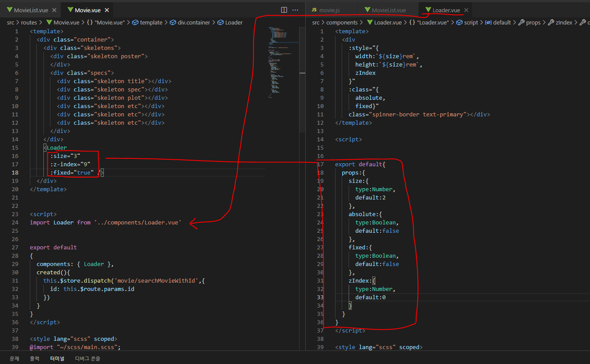Click the height:`${size}rem`, line
The height and width of the screenshot is (364, 590).
click(389, 64)
